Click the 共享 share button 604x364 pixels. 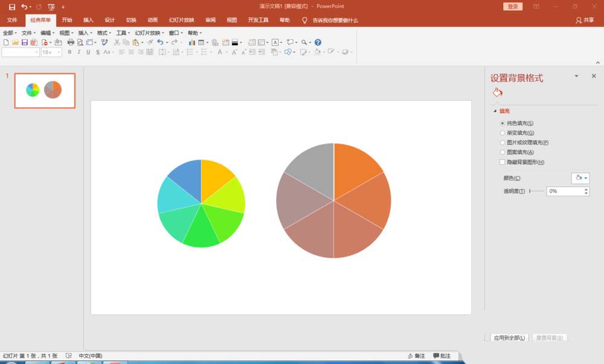pyautogui.click(x=585, y=20)
